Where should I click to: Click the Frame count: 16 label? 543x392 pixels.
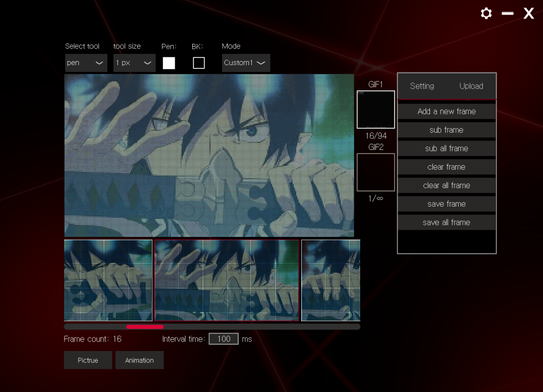coord(92,339)
